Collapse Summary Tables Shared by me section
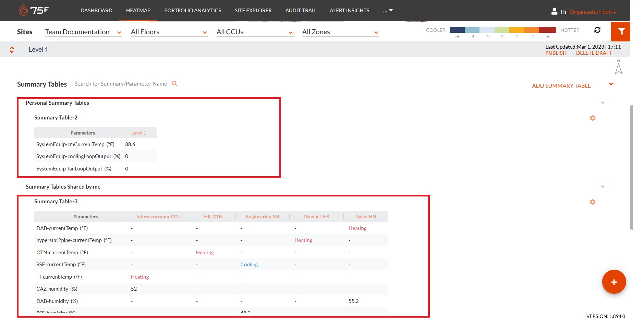The width and height of the screenshot is (644, 319). point(603,187)
